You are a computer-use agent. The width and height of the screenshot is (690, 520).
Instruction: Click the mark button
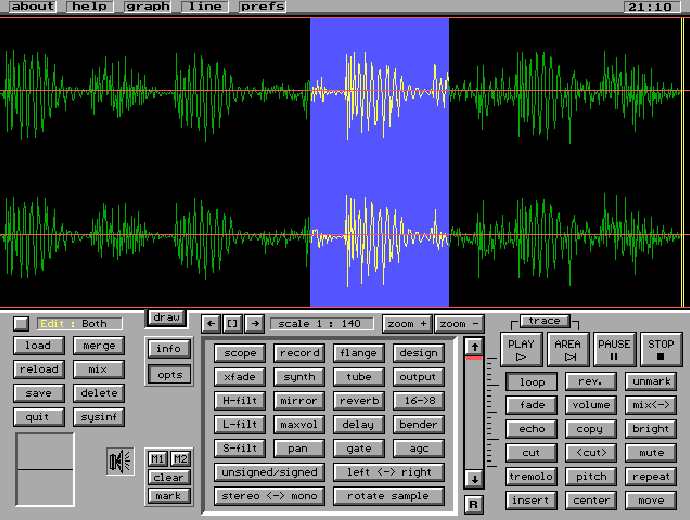click(x=169, y=496)
